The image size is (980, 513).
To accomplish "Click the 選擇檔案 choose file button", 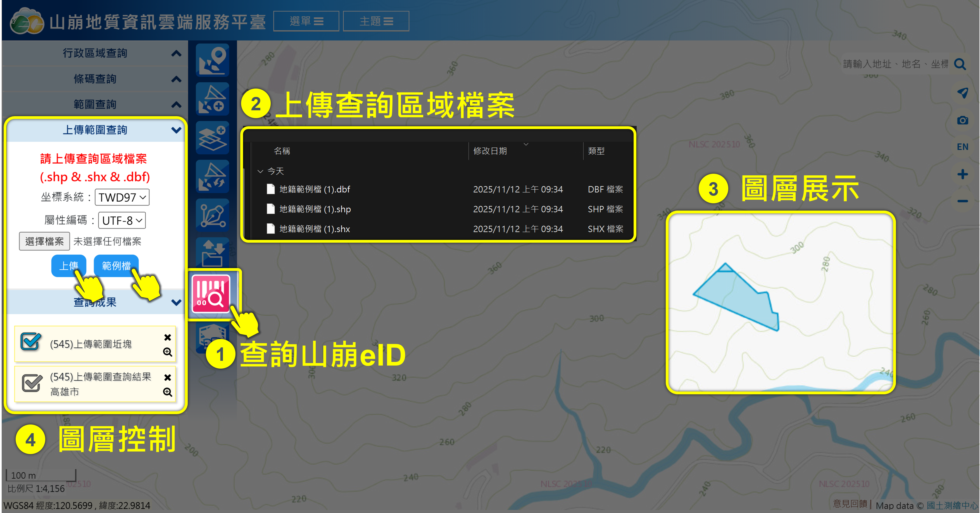I will point(44,242).
